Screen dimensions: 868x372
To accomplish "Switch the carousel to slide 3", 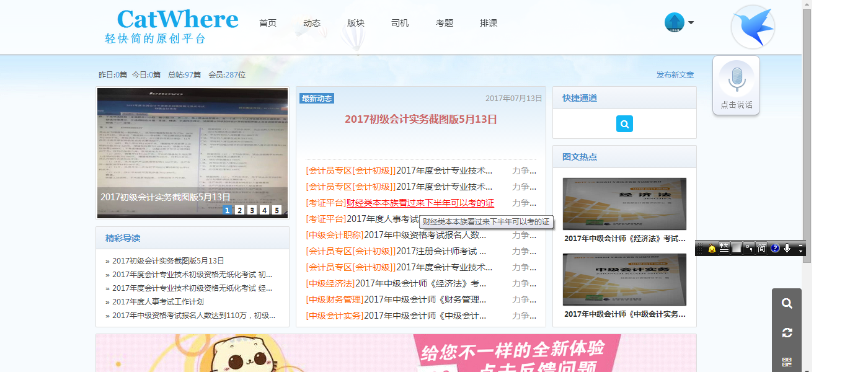I will (252, 210).
